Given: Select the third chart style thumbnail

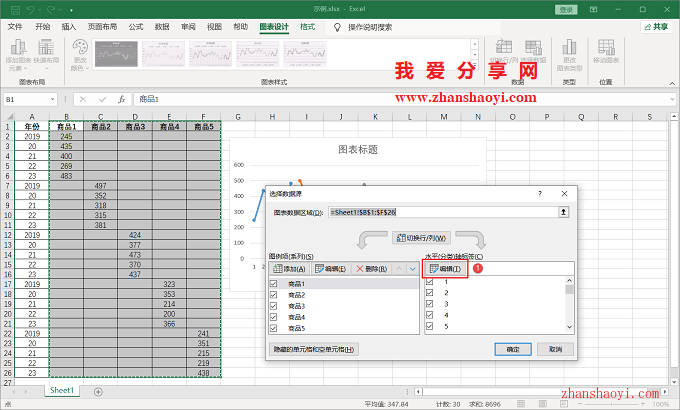Looking at the screenshot, I should [210, 54].
